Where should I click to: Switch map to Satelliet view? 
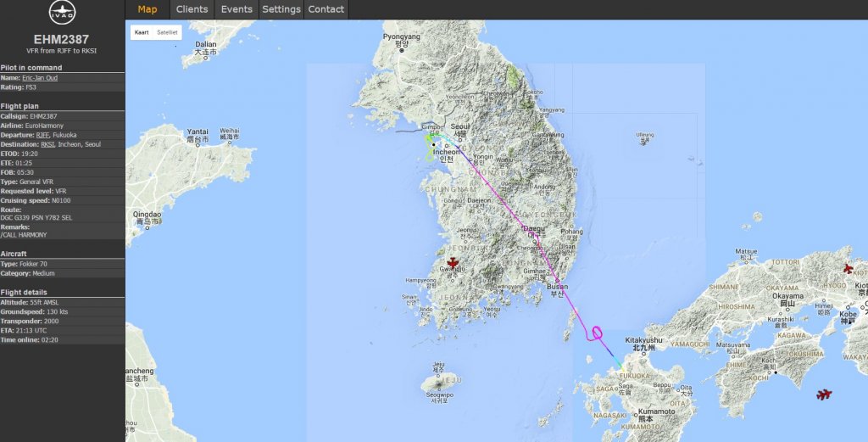coord(167,32)
